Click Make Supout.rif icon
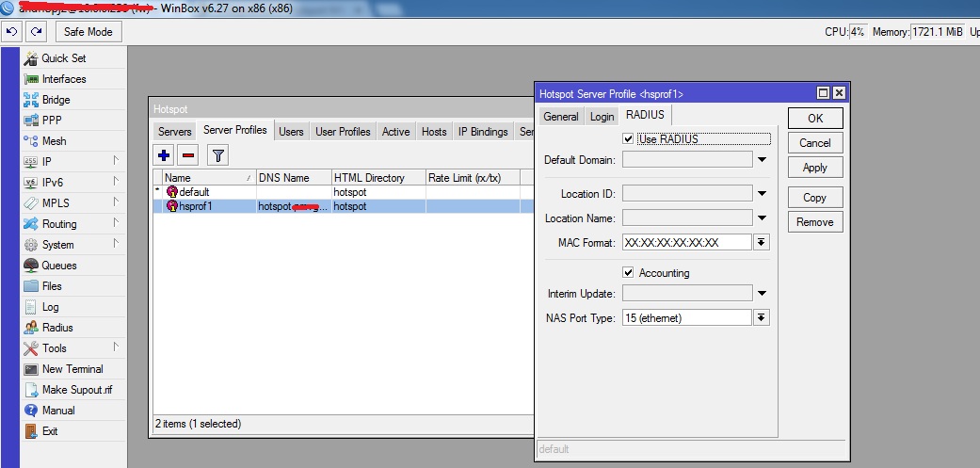 [31, 390]
